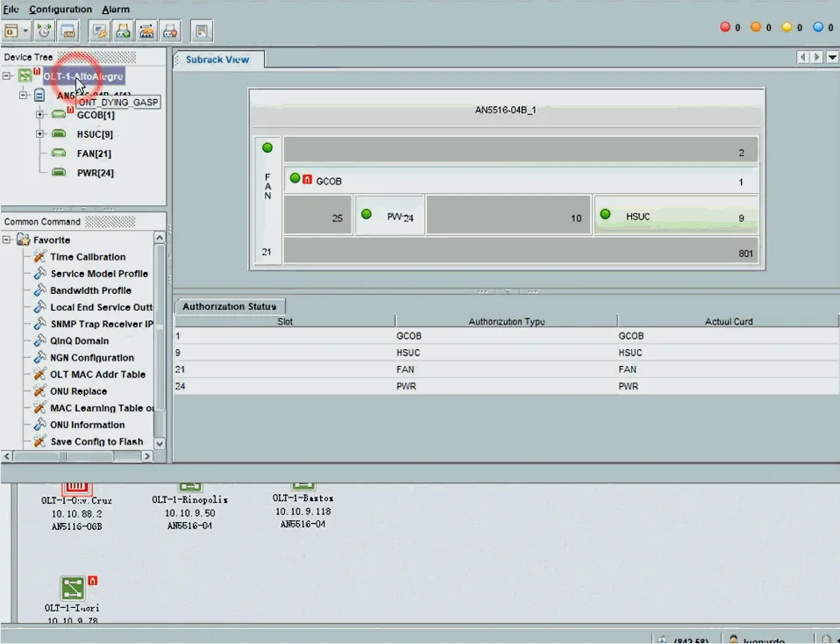Open Service Model Profile command

(x=99, y=274)
